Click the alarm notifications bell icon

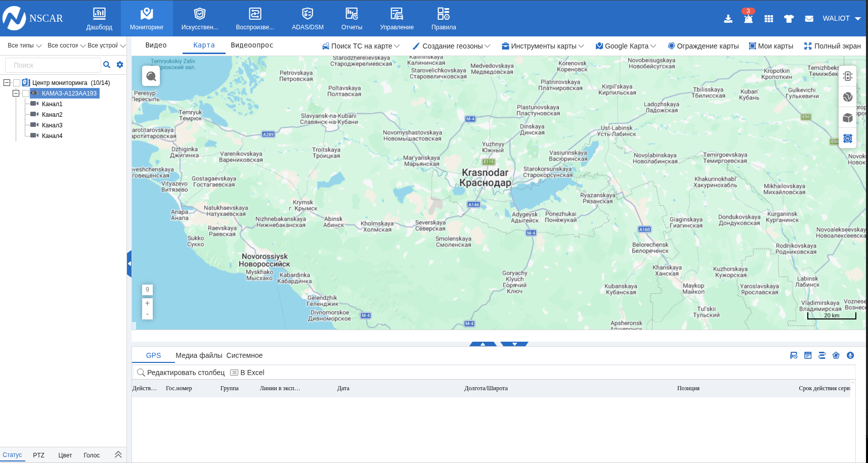click(x=748, y=19)
